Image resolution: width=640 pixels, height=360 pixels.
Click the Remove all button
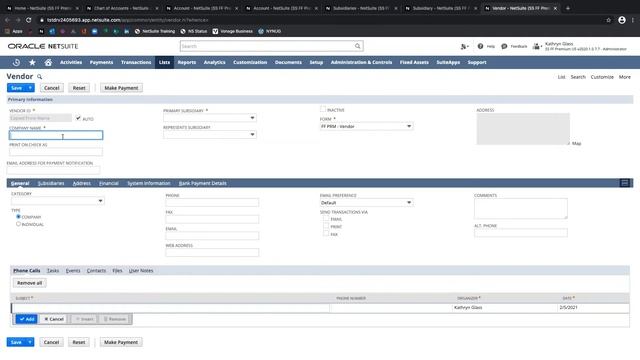(29, 283)
